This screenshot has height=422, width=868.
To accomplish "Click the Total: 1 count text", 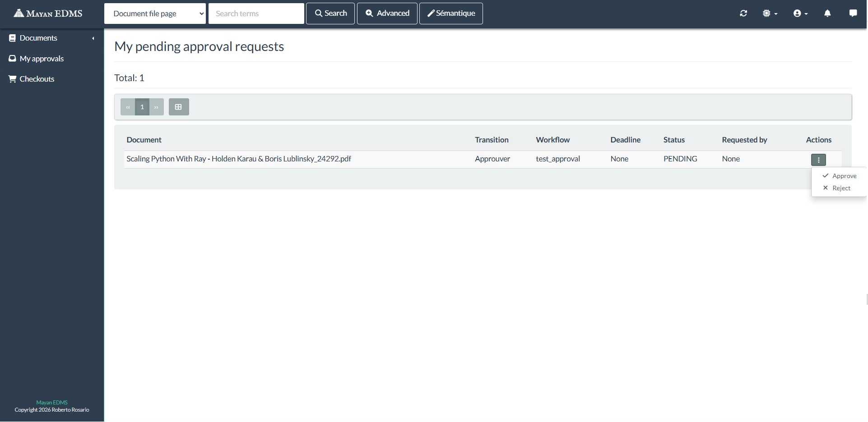I will click(x=129, y=78).
